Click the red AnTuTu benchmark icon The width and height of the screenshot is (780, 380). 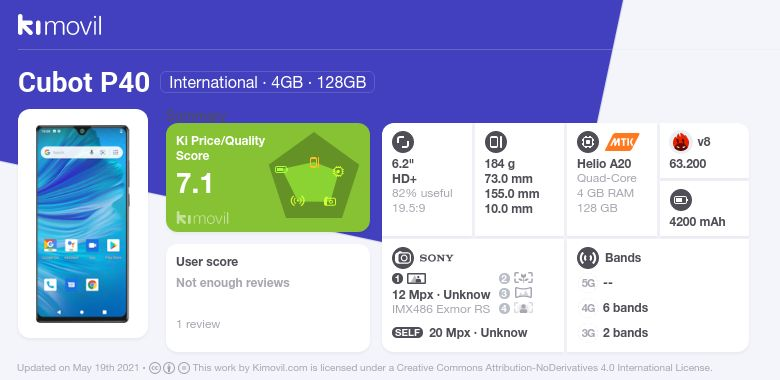click(680, 142)
